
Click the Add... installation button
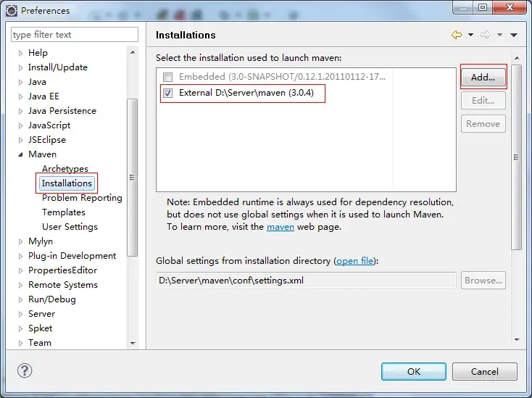[x=483, y=77]
